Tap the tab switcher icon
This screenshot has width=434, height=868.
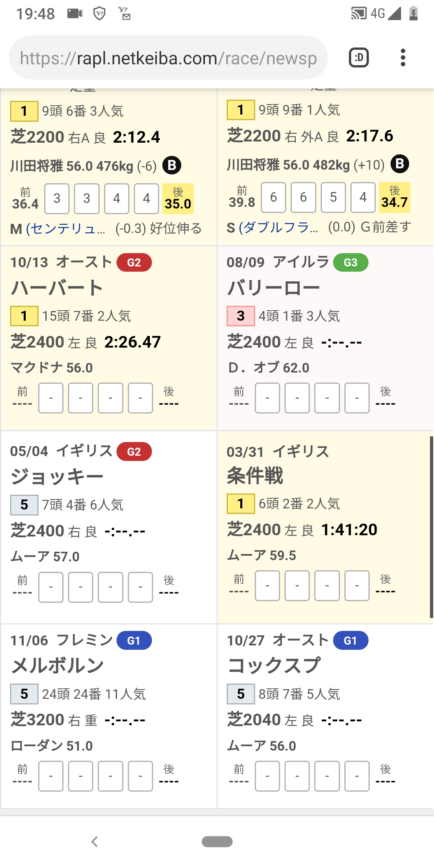358,57
